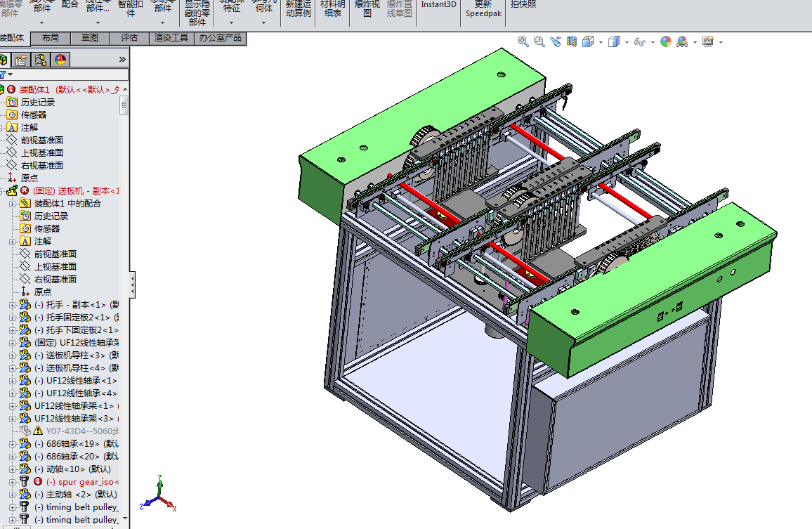Open the DisplayManager color-ball tab icon
The height and width of the screenshot is (529, 812).
click(x=60, y=60)
